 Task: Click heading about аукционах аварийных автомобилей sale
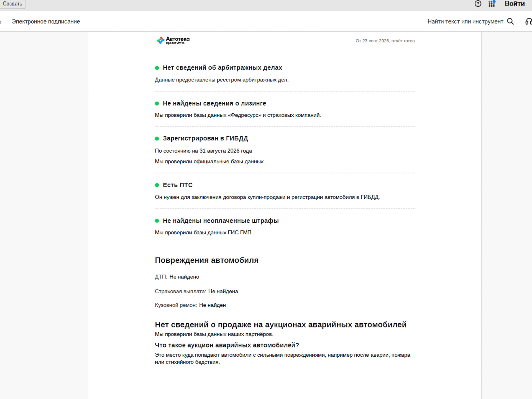281,324
